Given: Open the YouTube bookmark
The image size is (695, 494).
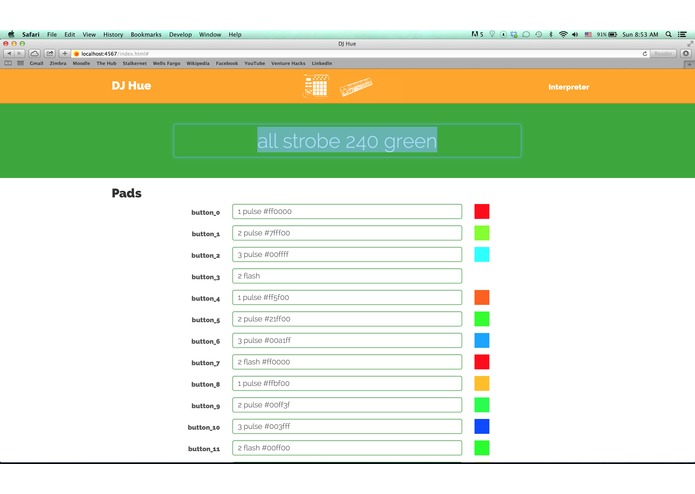Looking at the screenshot, I should coord(255,63).
